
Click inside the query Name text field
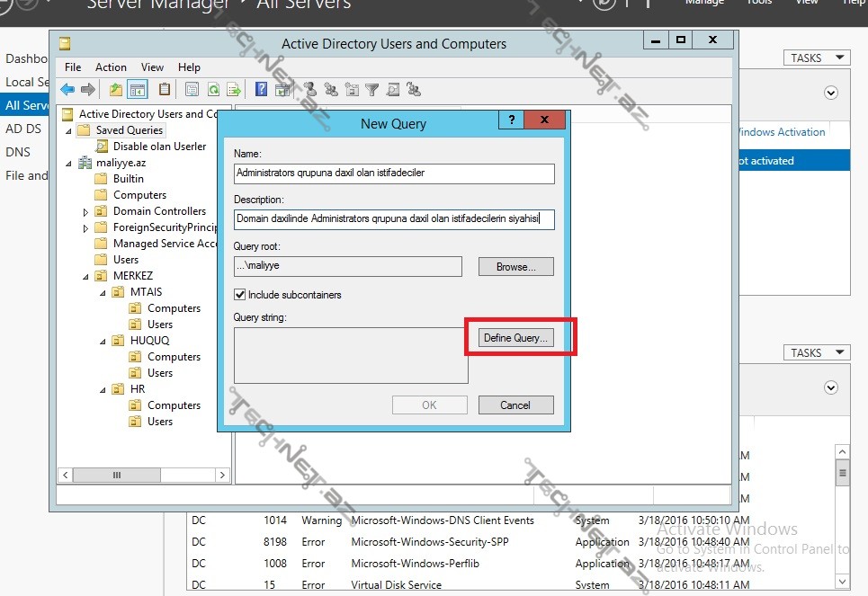point(394,173)
